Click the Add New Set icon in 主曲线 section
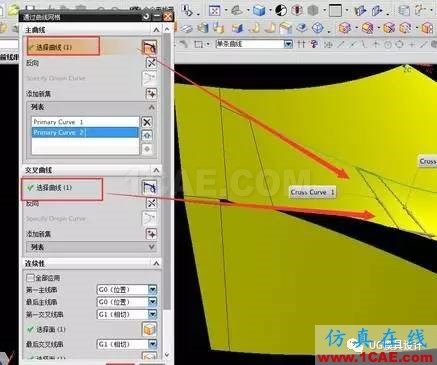Screen dimensions: 437x365 click(x=151, y=94)
